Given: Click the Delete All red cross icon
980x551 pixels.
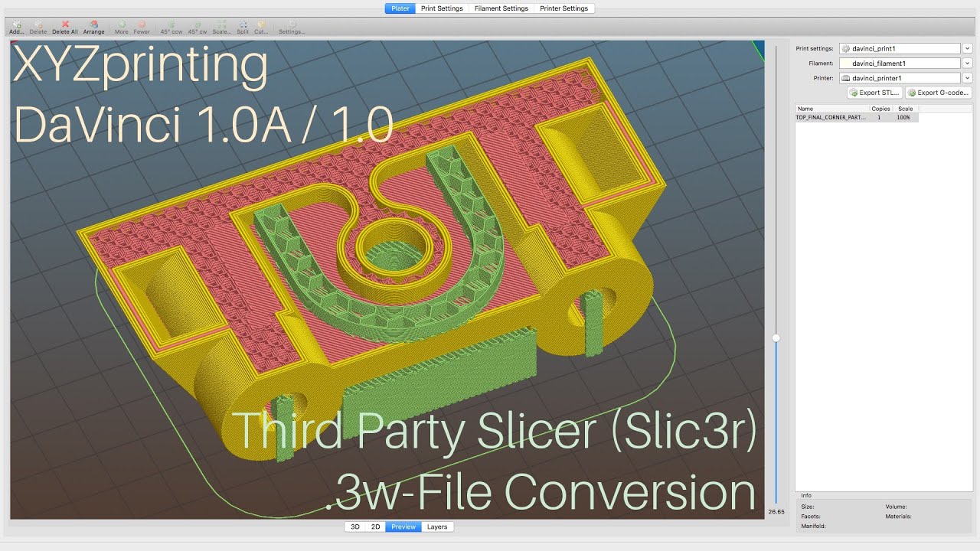Looking at the screenshot, I should 65,24.
